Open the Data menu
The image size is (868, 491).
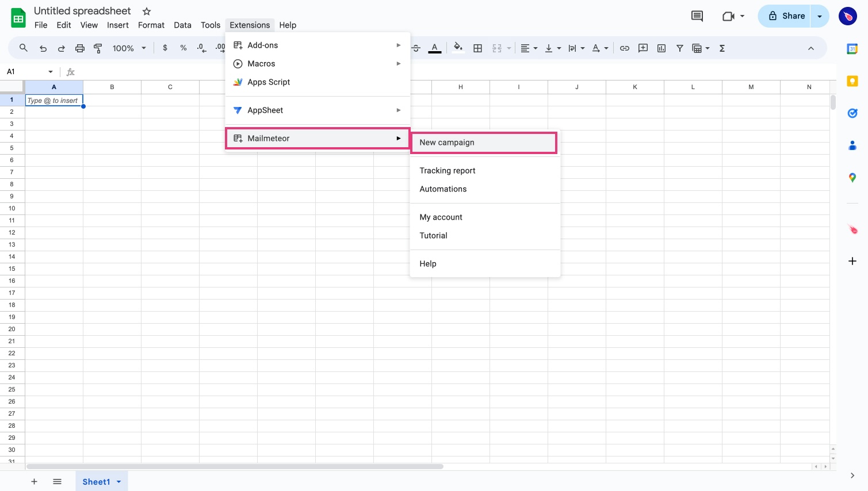182,25
